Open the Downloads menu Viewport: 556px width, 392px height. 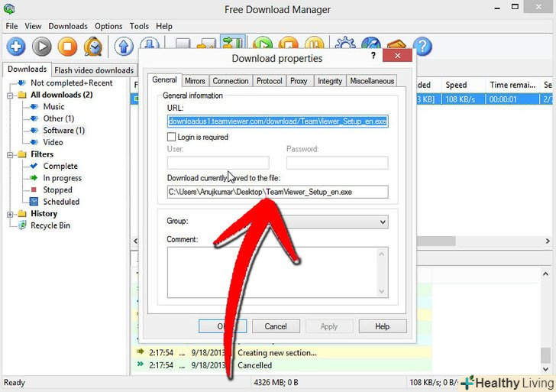click(x=68, y=26)
